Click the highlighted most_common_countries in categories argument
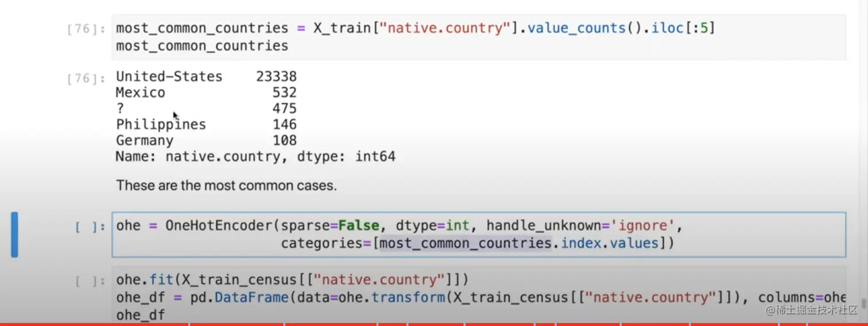 tap(466, 243)
